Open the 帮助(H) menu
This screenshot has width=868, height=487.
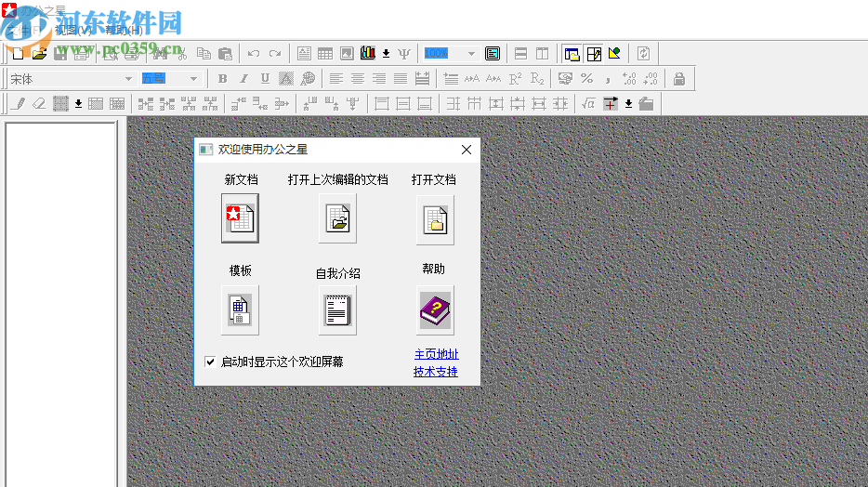[x=124, y=31]
